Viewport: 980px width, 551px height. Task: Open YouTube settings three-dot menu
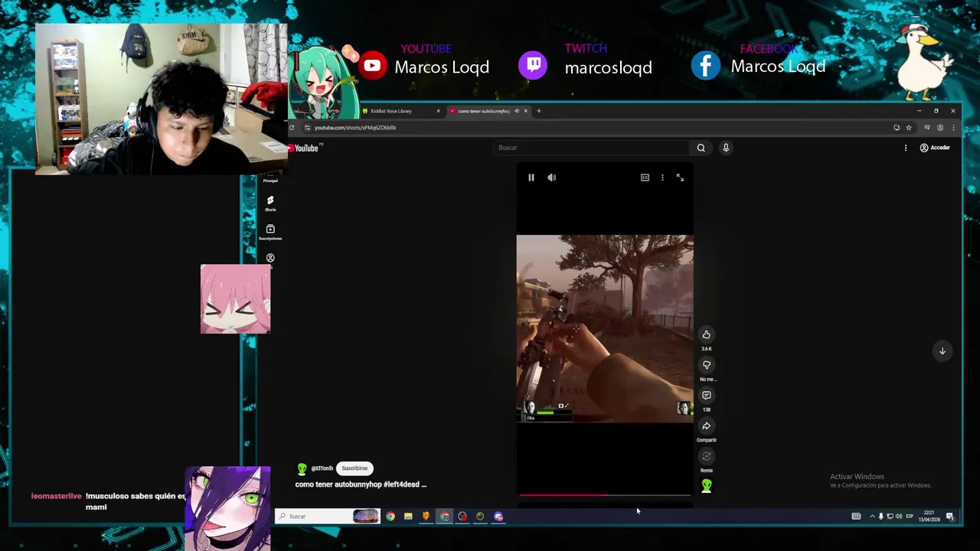point(906,148)
